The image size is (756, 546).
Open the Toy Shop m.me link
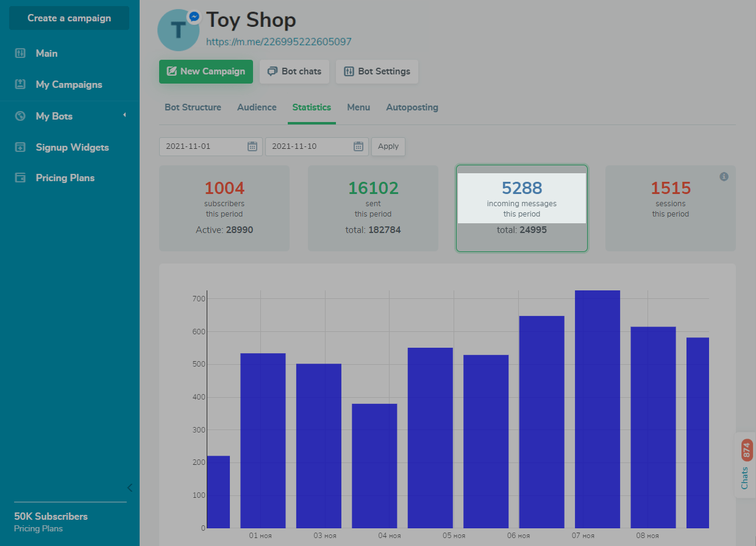click(x=279, y=42)
